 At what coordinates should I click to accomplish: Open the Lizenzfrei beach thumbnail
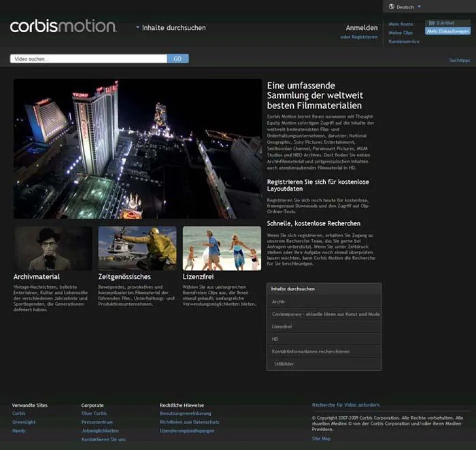(221, 248)
